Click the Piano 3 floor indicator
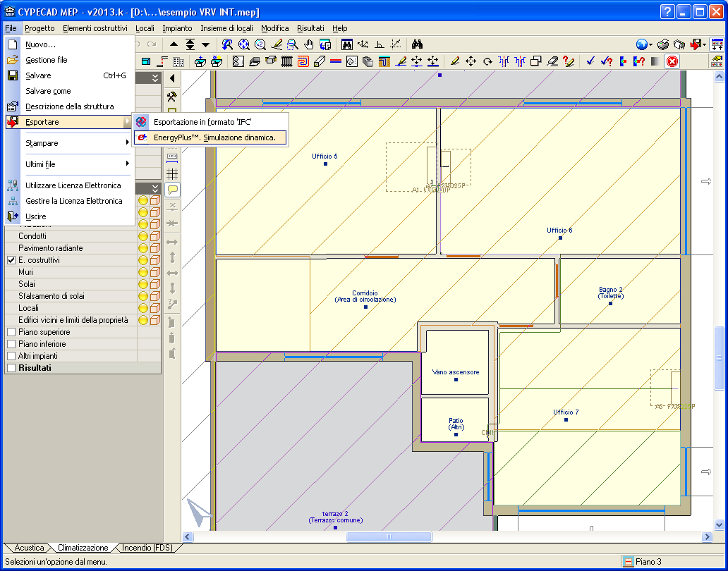The width and height of the screenshot is (728, 571). pos(648,562)
